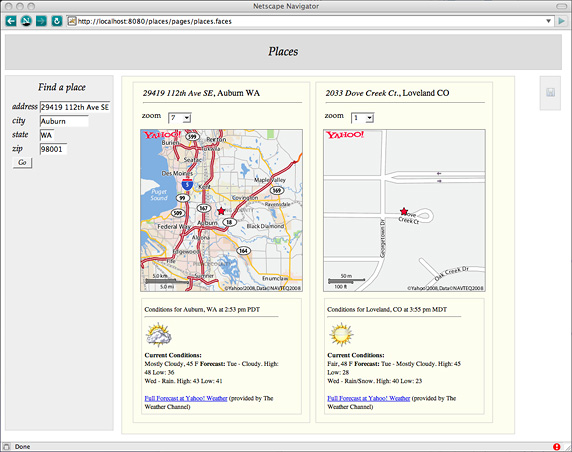Image resolution: width=572 pixels, height=452 pixels.
Task: Click the URL address bar
Action: click(x=310, y=21)
